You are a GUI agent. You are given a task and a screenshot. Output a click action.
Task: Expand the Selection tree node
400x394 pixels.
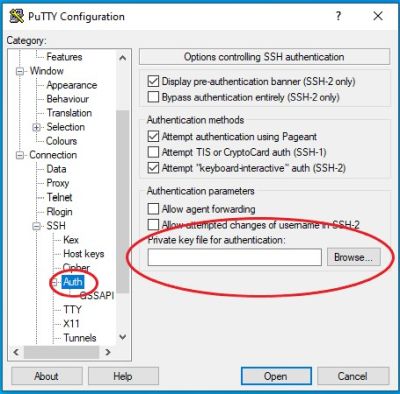tap(36, 127)
